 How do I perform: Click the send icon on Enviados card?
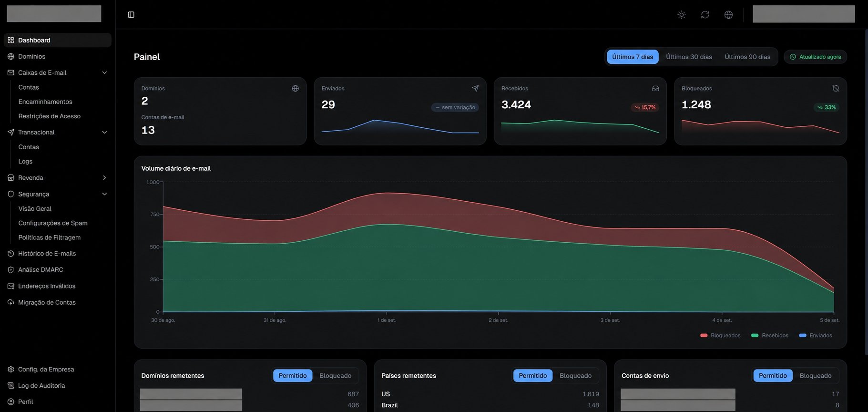[x=475, y=88]
